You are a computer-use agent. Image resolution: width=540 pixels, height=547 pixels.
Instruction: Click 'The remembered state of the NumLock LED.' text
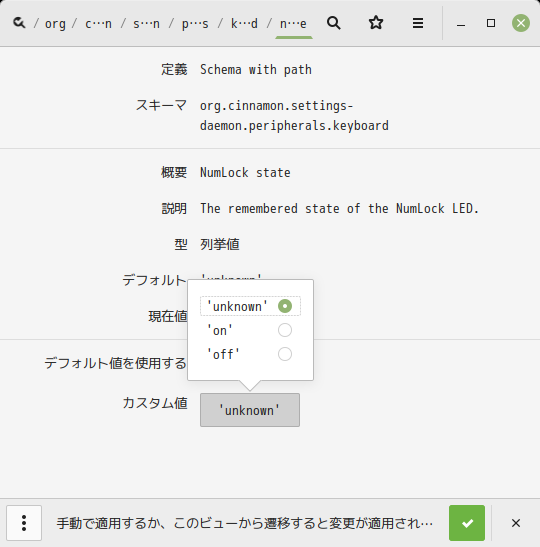[339, 209]
